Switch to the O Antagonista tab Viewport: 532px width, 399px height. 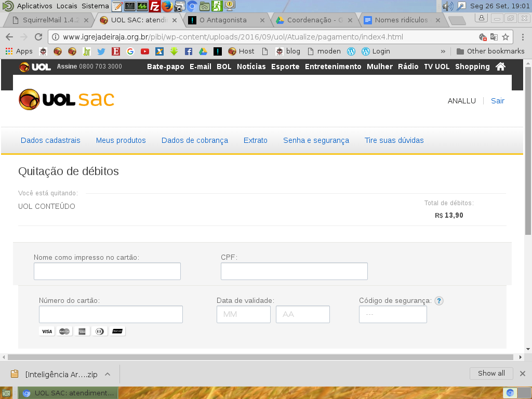tap(223, 20)
